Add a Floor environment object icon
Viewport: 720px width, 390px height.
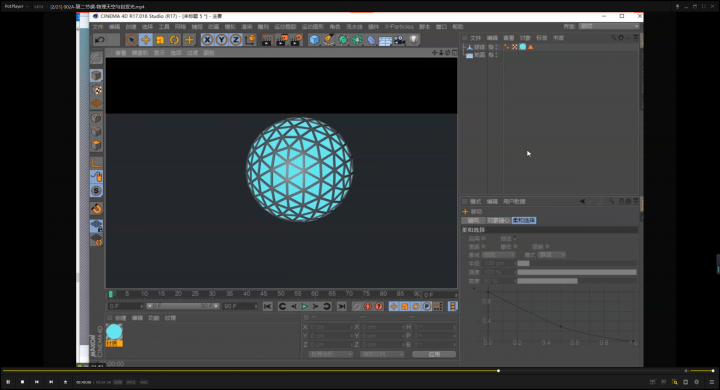(385, 40)
